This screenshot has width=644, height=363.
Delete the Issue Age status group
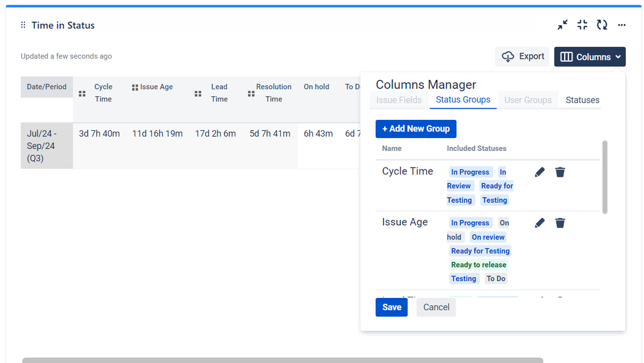click(560, 223)
